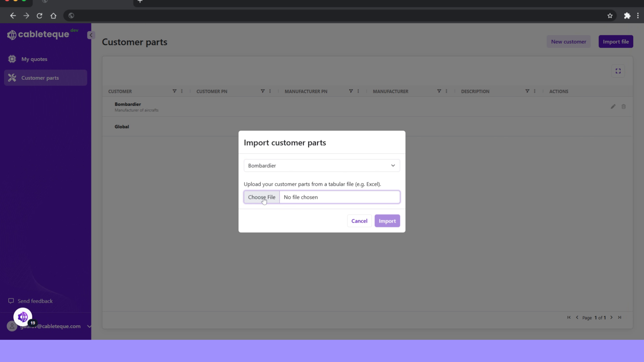Open the Cableteque logo in the sidebar
The width and height of the screenshot is (644, 362).
point(38,34)
